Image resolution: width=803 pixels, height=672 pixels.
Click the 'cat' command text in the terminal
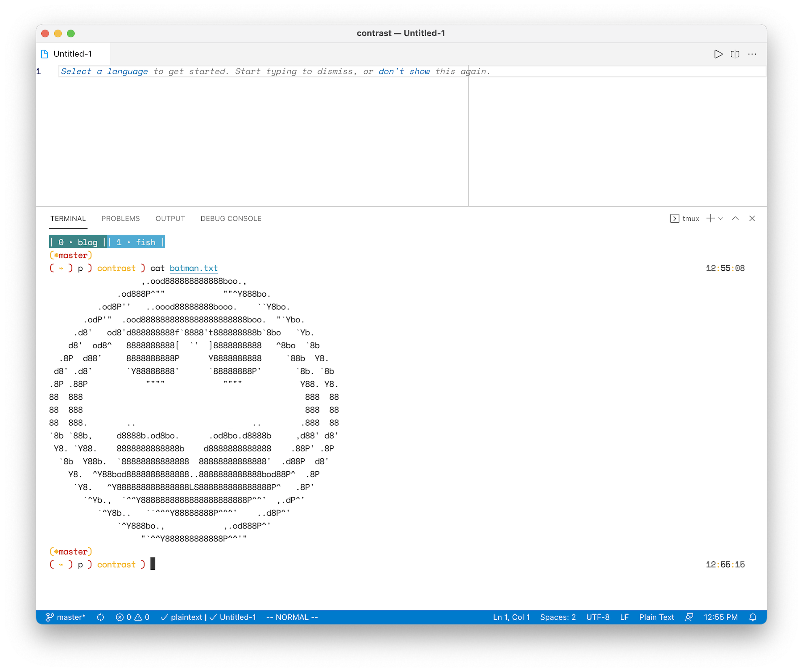pos(157,268)
